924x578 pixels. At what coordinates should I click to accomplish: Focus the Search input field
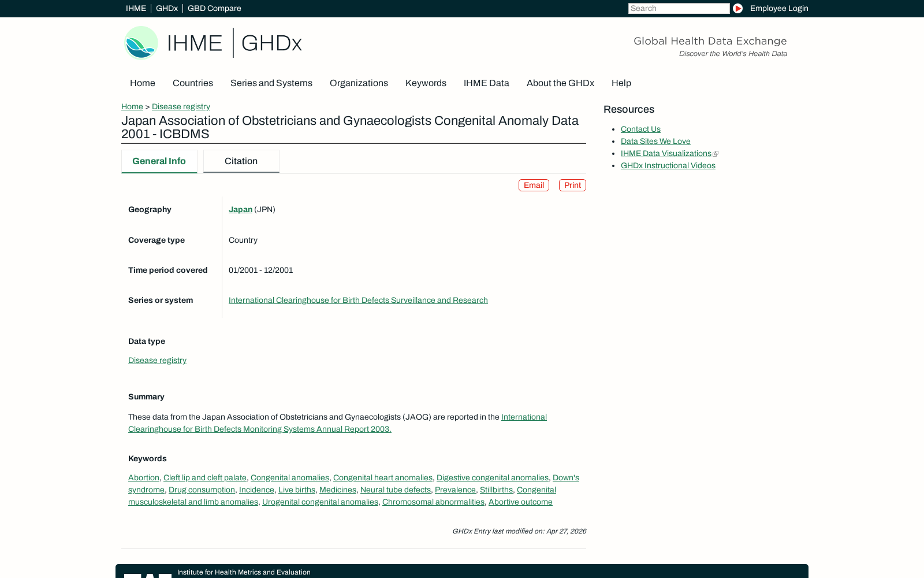tap(679, 8)
